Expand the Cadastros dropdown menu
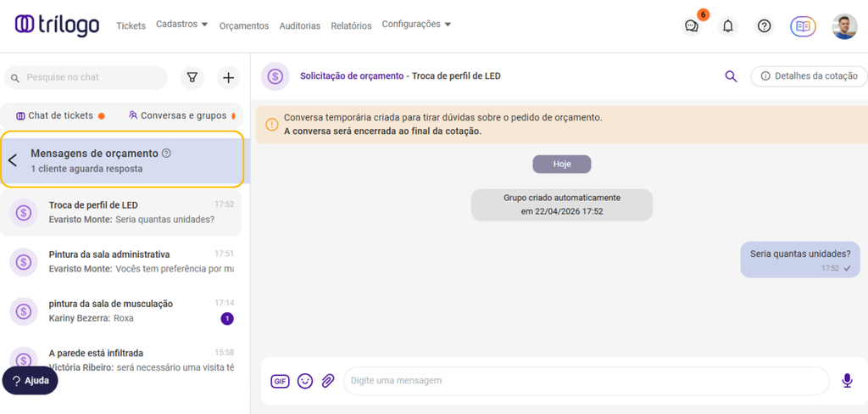 181,25
